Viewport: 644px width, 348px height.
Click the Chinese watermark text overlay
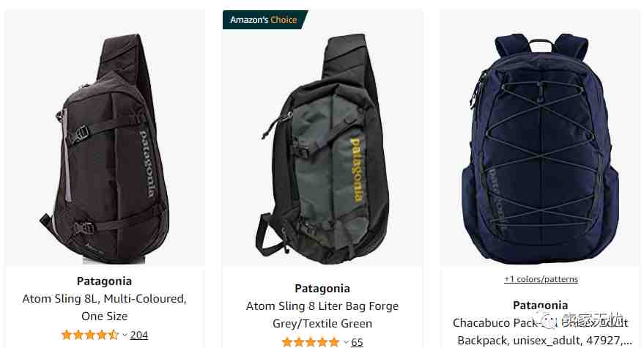pyautogui.click(x=592, y=321)
